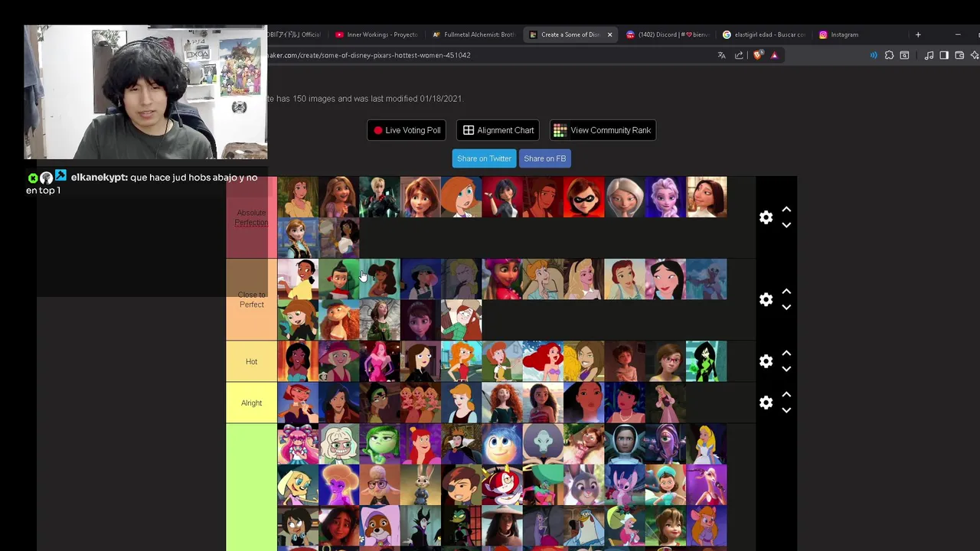Click the Live Voting Poll button
Screen dimensions: 980x551
pyautogui.click(x=407, y=130)
